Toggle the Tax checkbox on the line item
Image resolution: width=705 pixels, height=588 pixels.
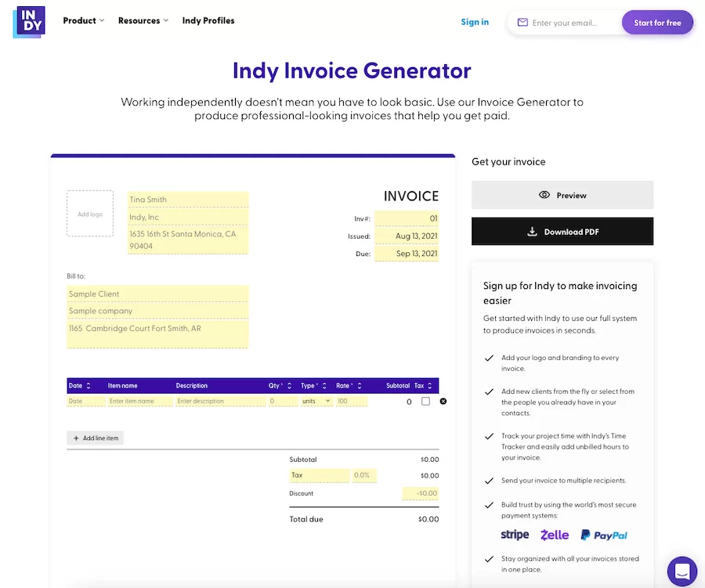coord(425,401)
